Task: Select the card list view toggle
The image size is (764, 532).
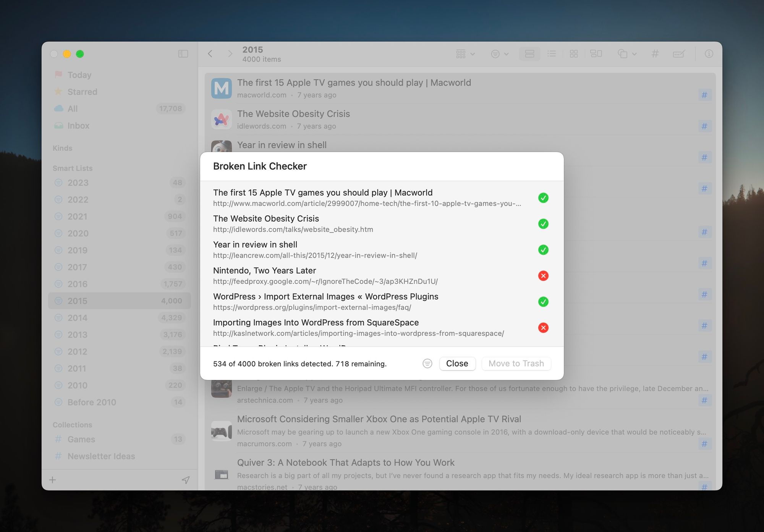Action: (529, 54)
